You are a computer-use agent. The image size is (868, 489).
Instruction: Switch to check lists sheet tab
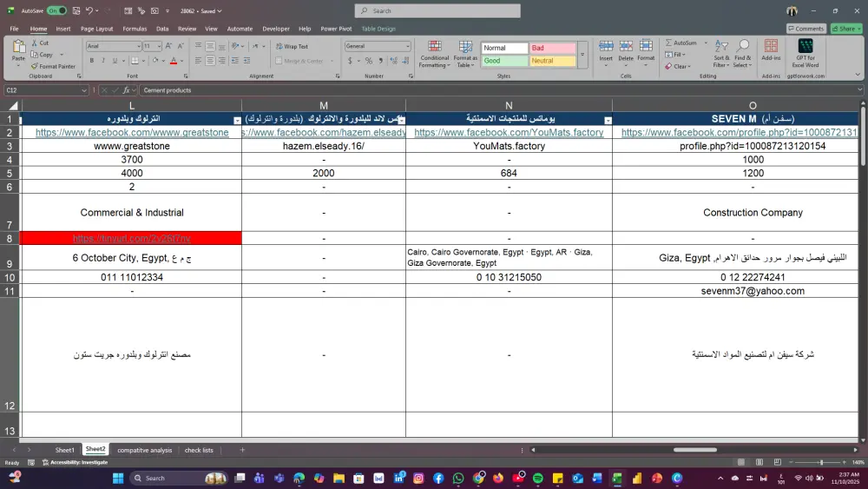click(x=199, y=450)
